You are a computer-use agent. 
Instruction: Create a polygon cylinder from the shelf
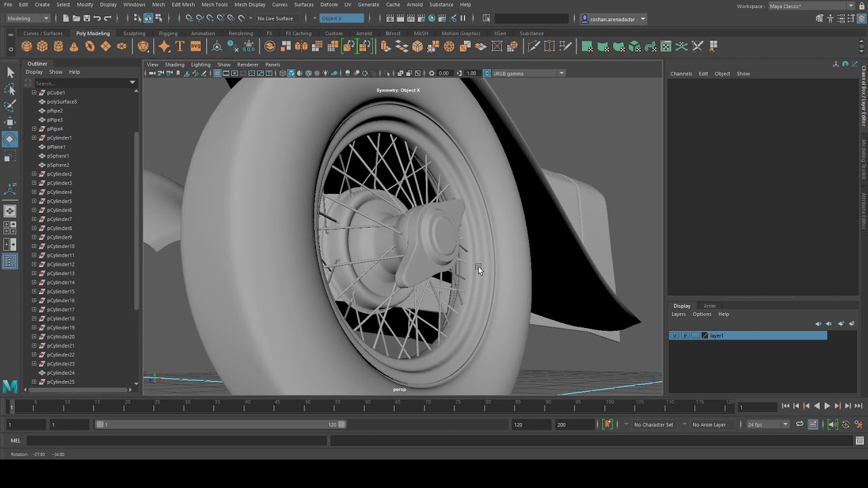pyautogui.click(x=58, y=46)
